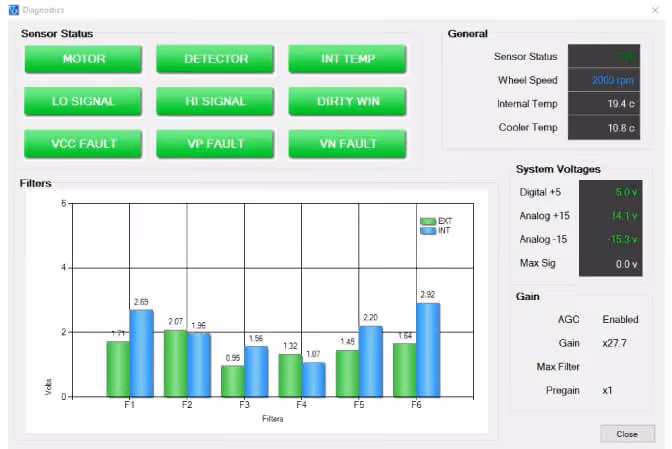Click the F2 axis label
The height and width of the screenshot is (449, 672).
click(187, 405)
